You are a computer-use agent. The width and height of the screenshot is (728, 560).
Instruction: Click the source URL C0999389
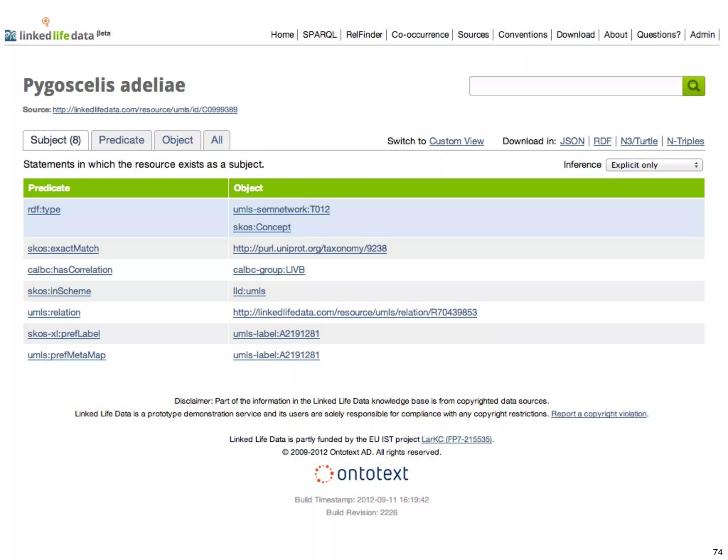[145, 110]
